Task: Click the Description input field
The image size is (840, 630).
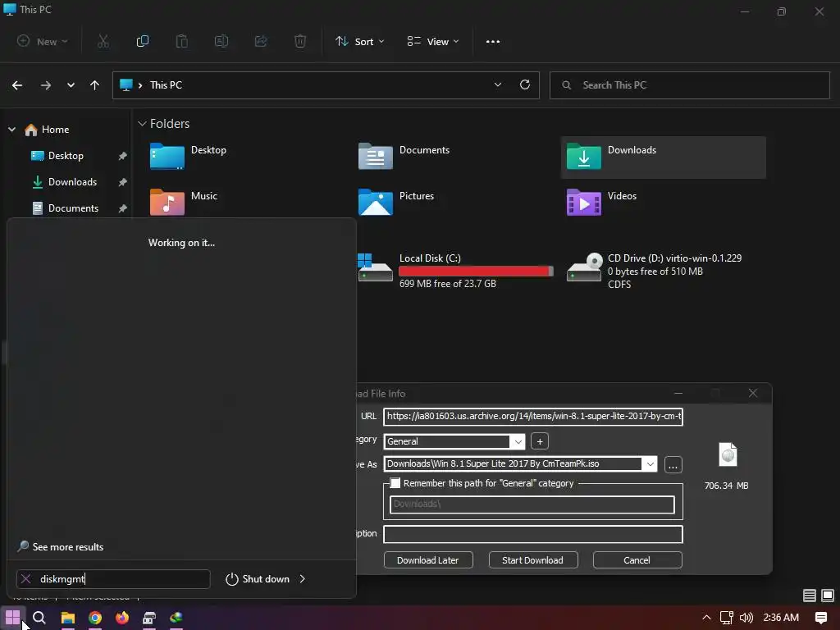Action: [533, 534]
